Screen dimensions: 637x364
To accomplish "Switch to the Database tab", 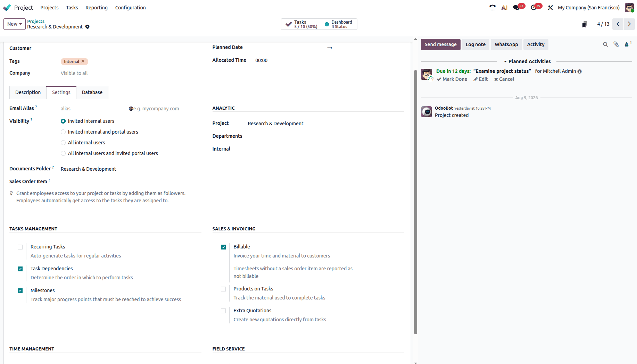I will [x=92, y=92].
